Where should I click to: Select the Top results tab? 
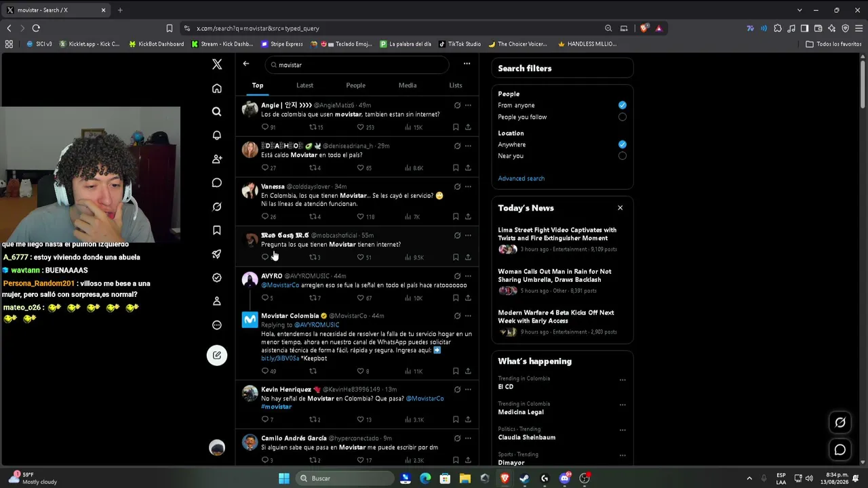[x=258, y=85]
